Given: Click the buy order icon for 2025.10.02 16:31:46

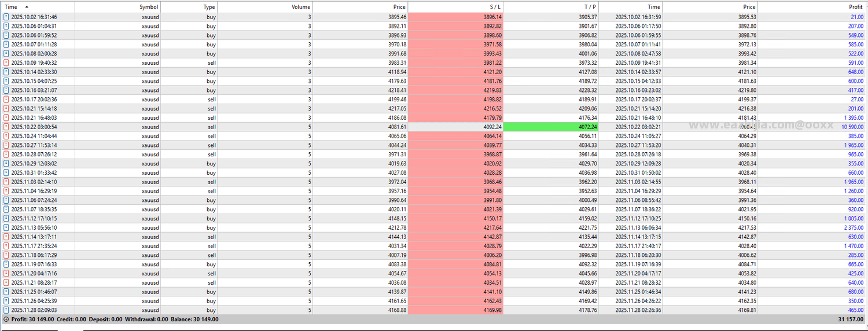Looking at the screenshot, I should [x=6, y=17].
